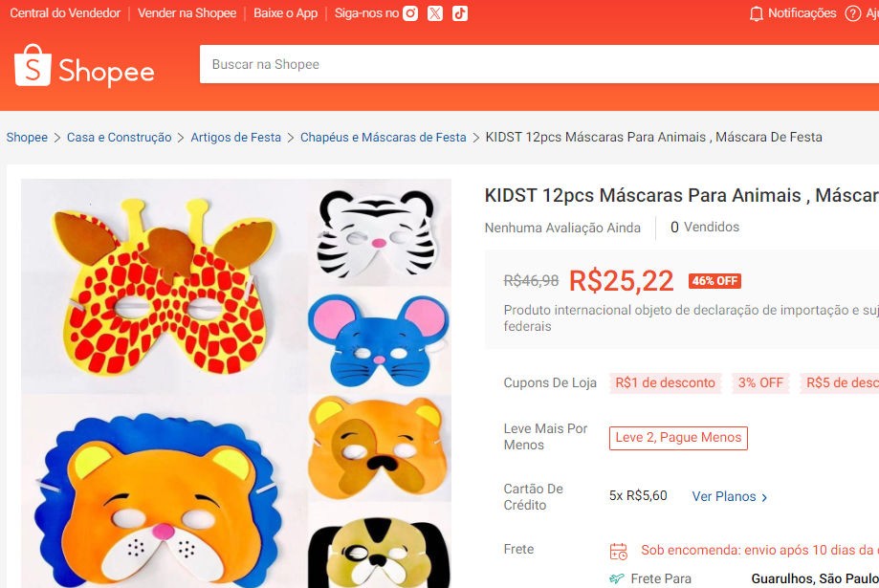Click the help question mark icon
The width and height of the screenshot is (879, 588).
tap(853, 13)
